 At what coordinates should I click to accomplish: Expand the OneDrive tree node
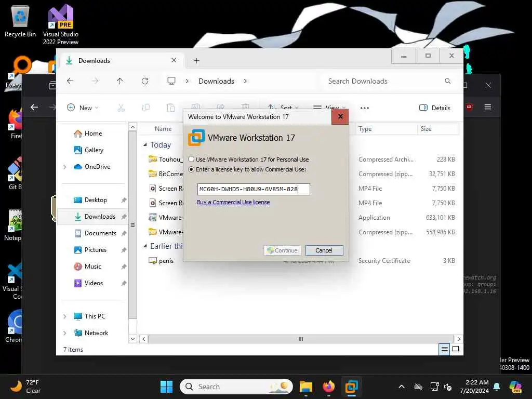[65, 167]
